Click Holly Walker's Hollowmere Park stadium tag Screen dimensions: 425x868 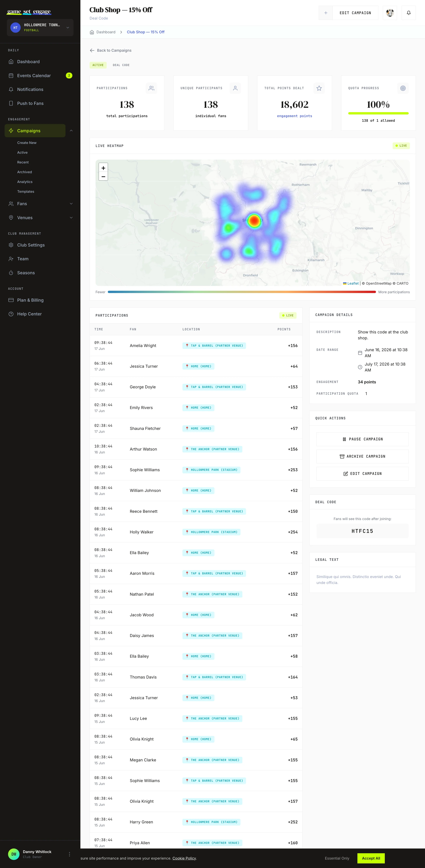coord(211,532)
